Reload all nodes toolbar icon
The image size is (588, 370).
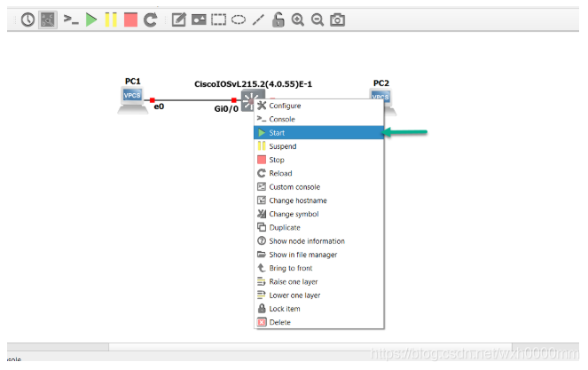(x=151, y=20)
